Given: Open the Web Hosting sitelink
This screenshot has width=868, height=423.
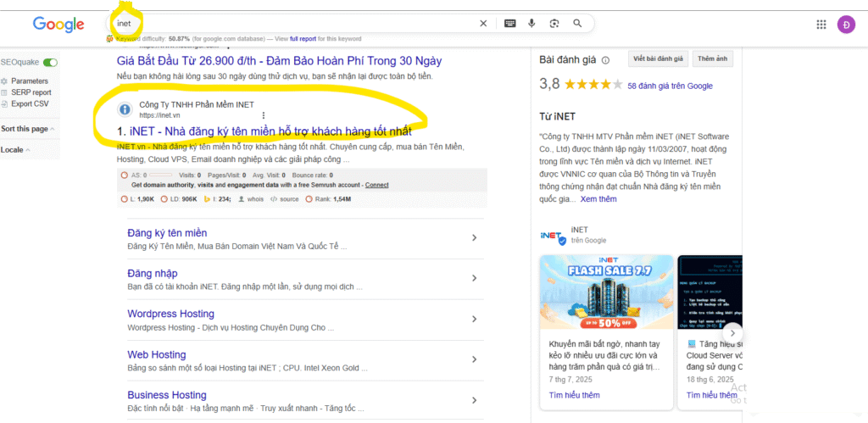Looking at the screenshot, I should [x=157, y=354].
